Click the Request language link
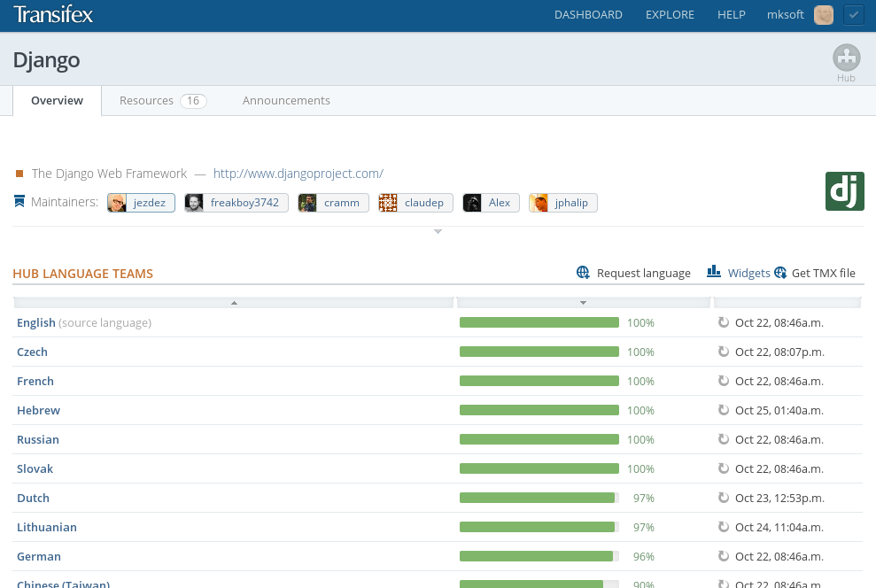The image size is (876, 588). 644,273
